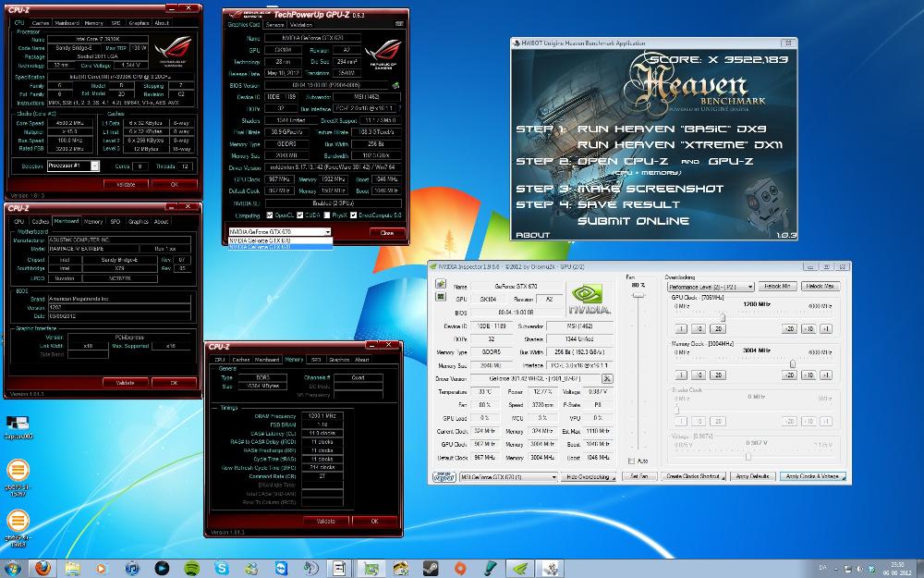Click the GPU-Z BIOS save chip icon
Screen dimensions: 924x578
click(395, 85)
